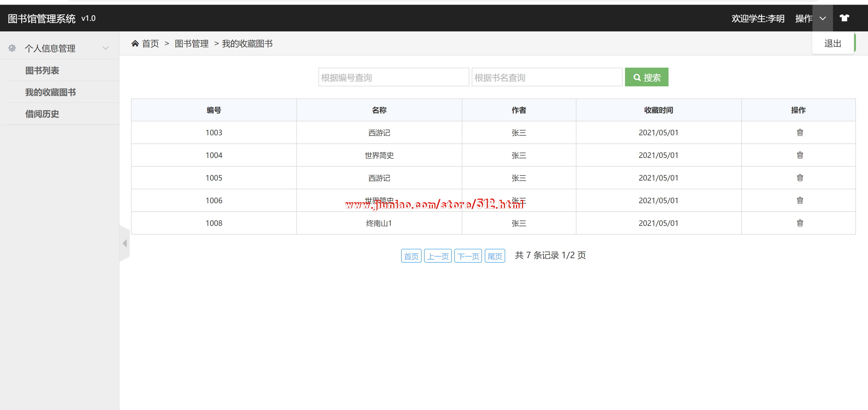Viewport: 868px width, 410px height.
Task: Remove book 1005 using trash icon
Action: (x=799, y=178)
